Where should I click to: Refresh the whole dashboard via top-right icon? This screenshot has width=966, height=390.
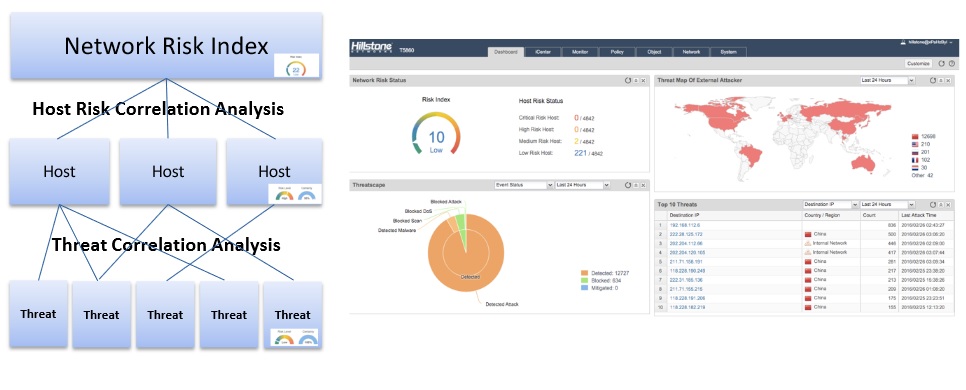[x=941, y=63]
